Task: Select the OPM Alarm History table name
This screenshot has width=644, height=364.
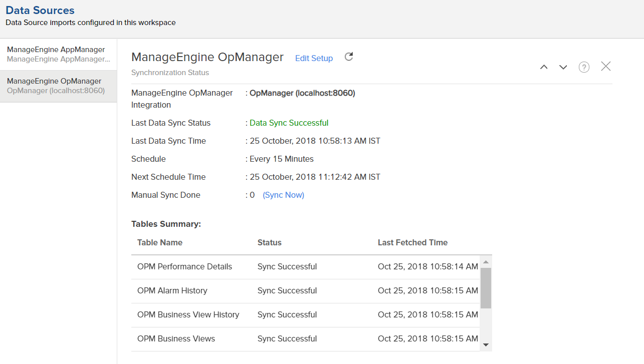Action: point(172,290)
